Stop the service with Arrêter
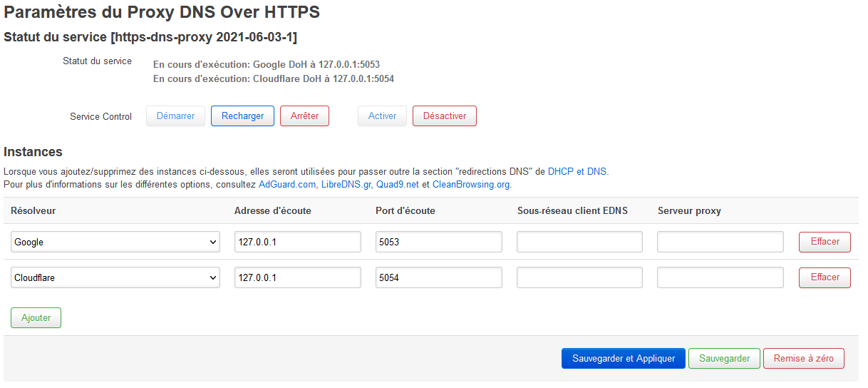Image resolution: width=868 pixels, height=388 pixels. (x=304, y=116)
